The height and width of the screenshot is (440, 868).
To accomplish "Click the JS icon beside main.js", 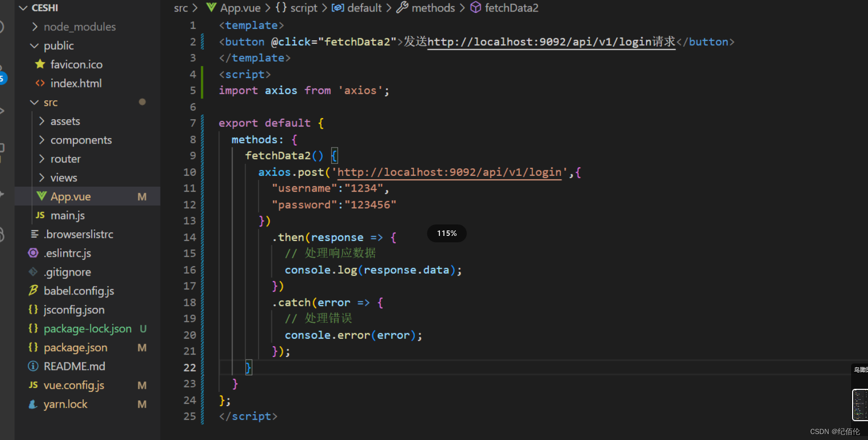I will click(x=40, y=215).
